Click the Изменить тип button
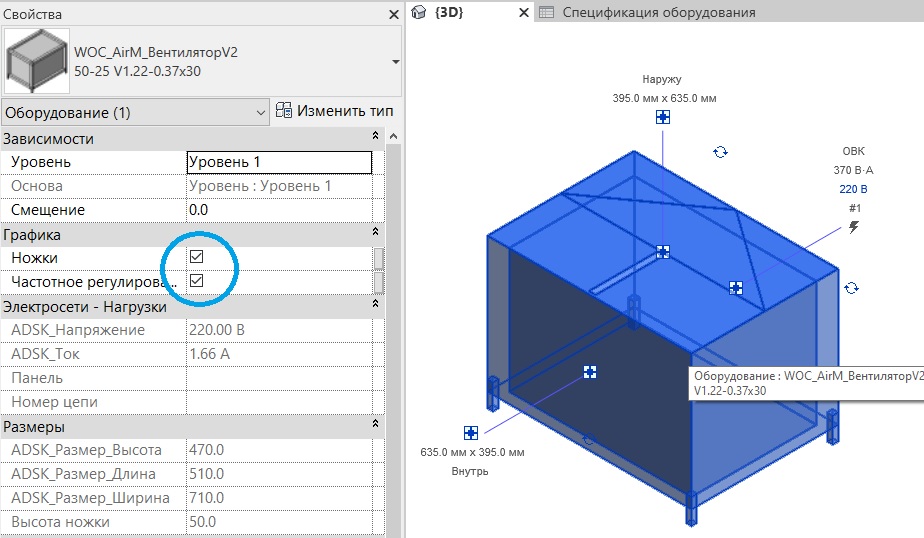Image resolution: width=924 pixels, height=538 pixels. [x=335, y=111]
